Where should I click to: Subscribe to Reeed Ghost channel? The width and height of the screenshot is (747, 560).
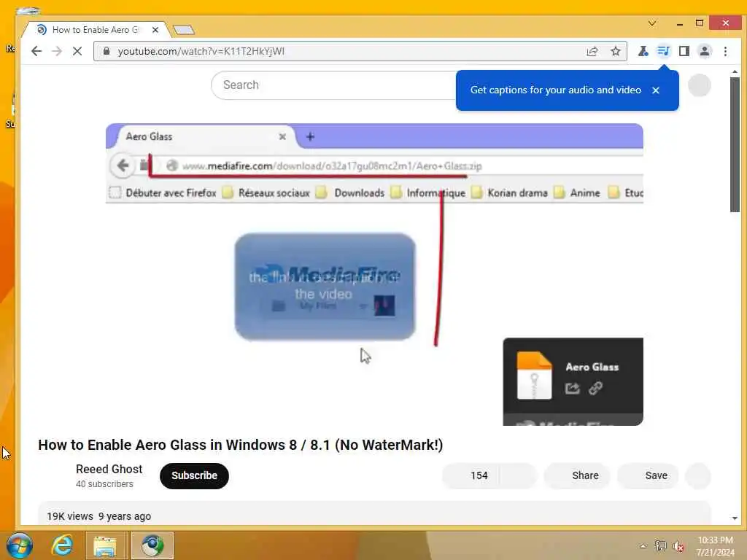[x=194, y=475]
